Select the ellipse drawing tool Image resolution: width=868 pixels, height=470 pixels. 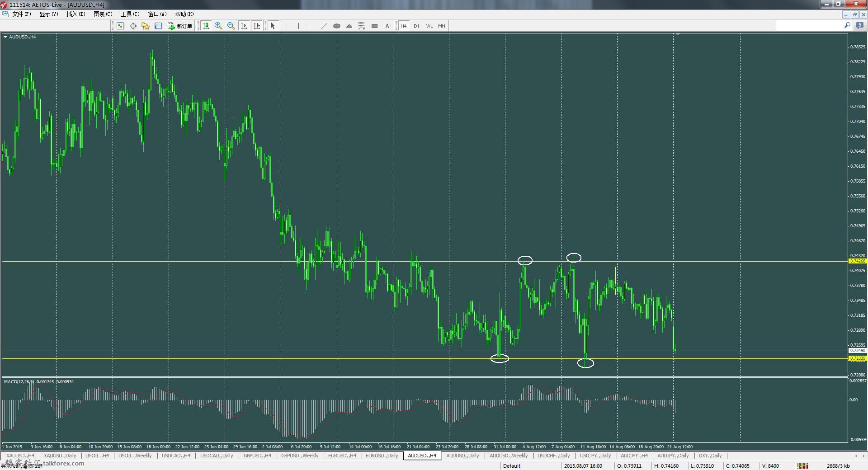pyautogui.click(x=336, y=26)
